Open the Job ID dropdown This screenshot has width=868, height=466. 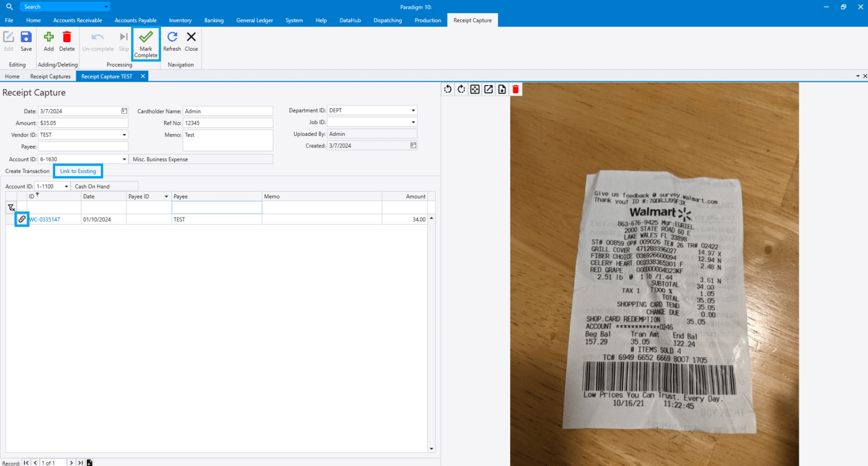coord(413,122)
